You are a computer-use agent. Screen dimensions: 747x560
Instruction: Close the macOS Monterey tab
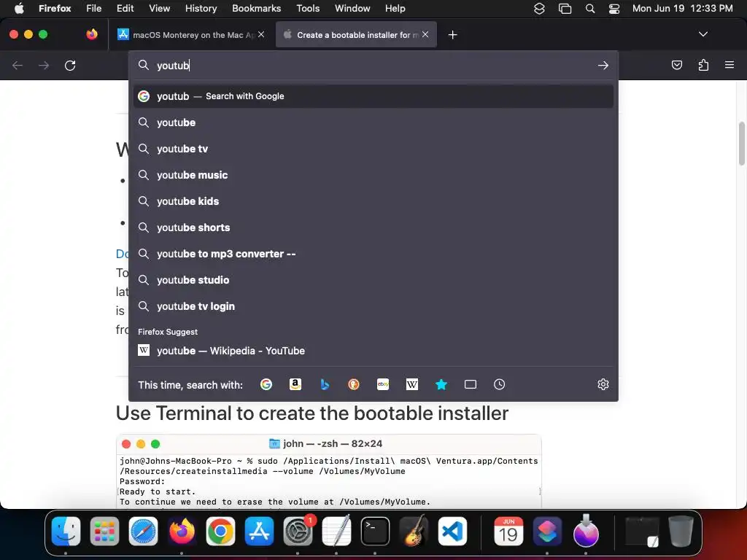[261, 34]
